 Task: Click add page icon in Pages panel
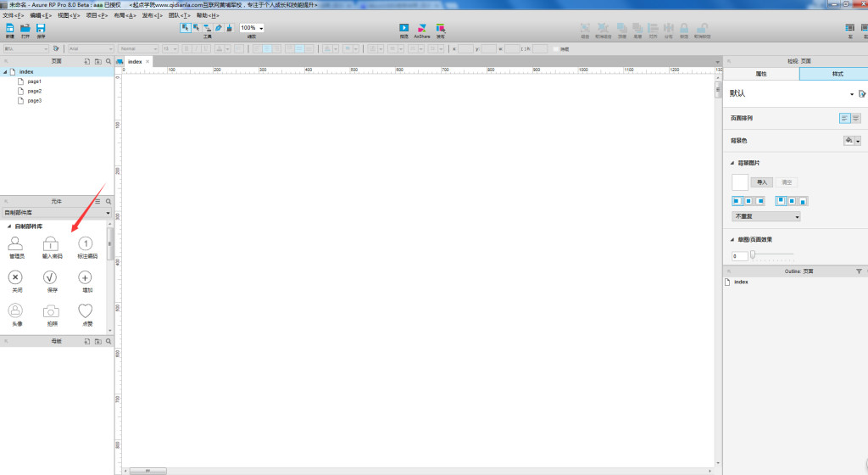[87, 61]
